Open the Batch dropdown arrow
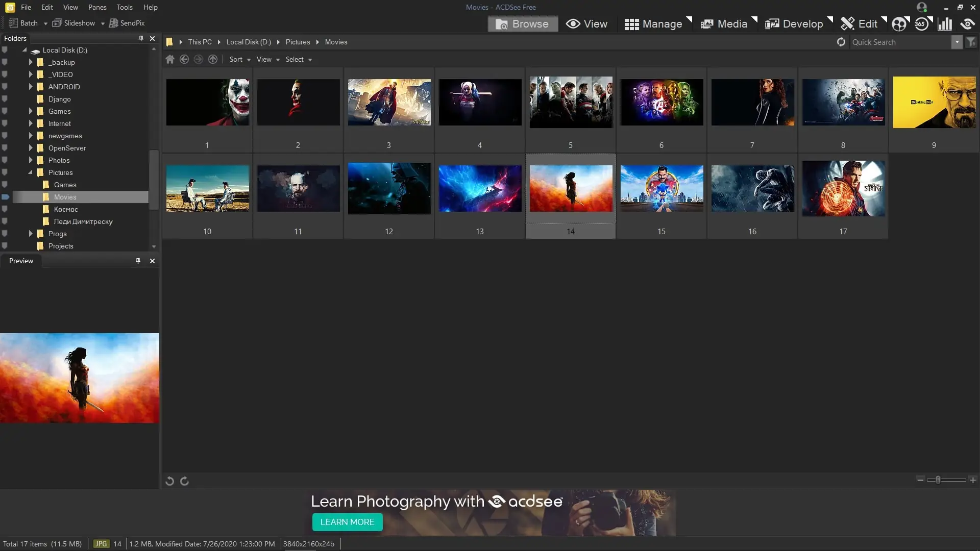The width and height of the screenshot is (980, 551). [x=45, y=23]
